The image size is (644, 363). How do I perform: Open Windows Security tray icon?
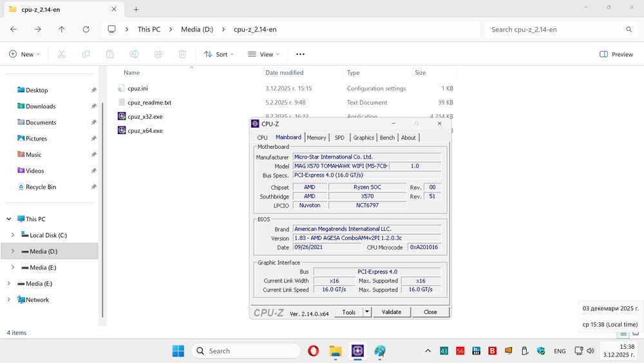click(541, 351)
